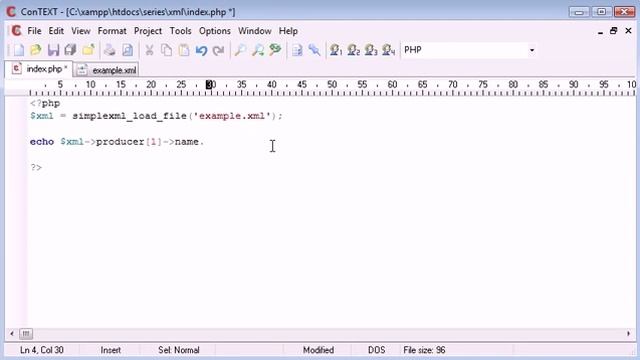Switch to the index.php tab
640x360 pixels.
coord(39,69)
